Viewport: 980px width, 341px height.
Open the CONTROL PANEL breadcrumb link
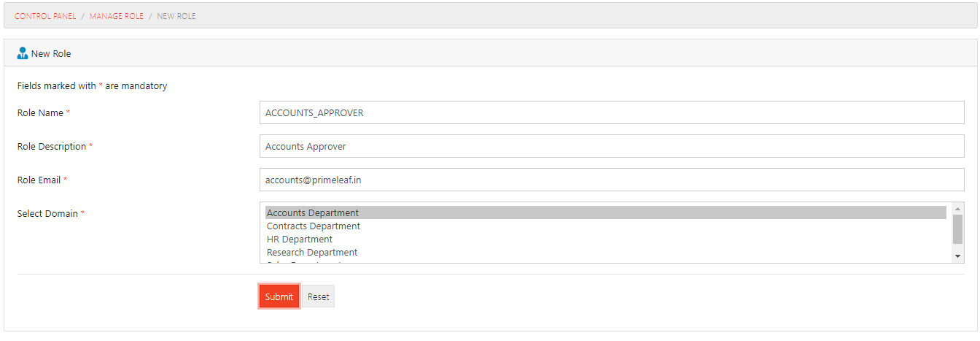pos(45,16)
